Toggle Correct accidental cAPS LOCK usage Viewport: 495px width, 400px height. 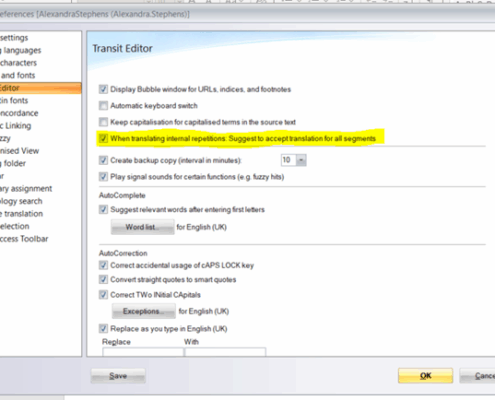point(103,265)
